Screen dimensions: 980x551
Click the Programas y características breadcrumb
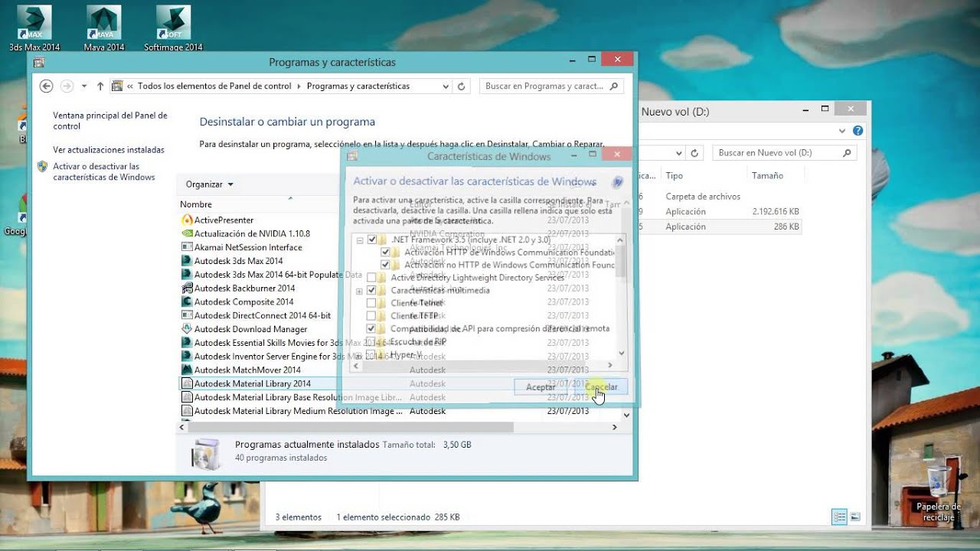tap(358, 86)
